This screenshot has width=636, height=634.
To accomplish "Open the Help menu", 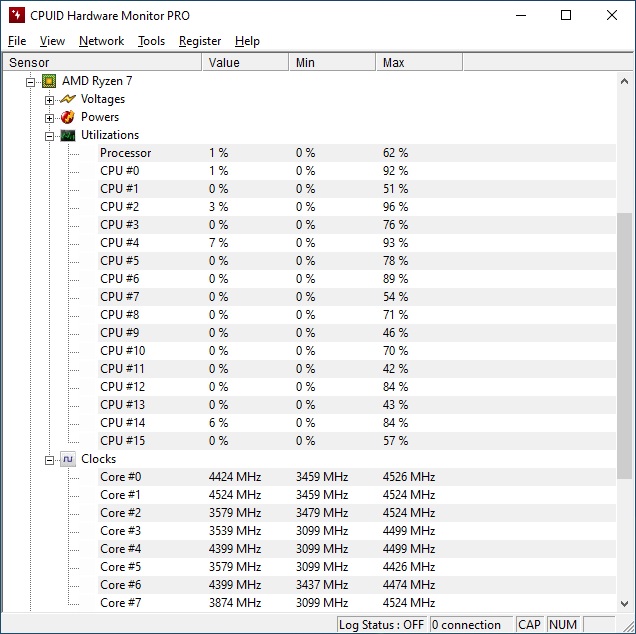I will click(247, 41).
